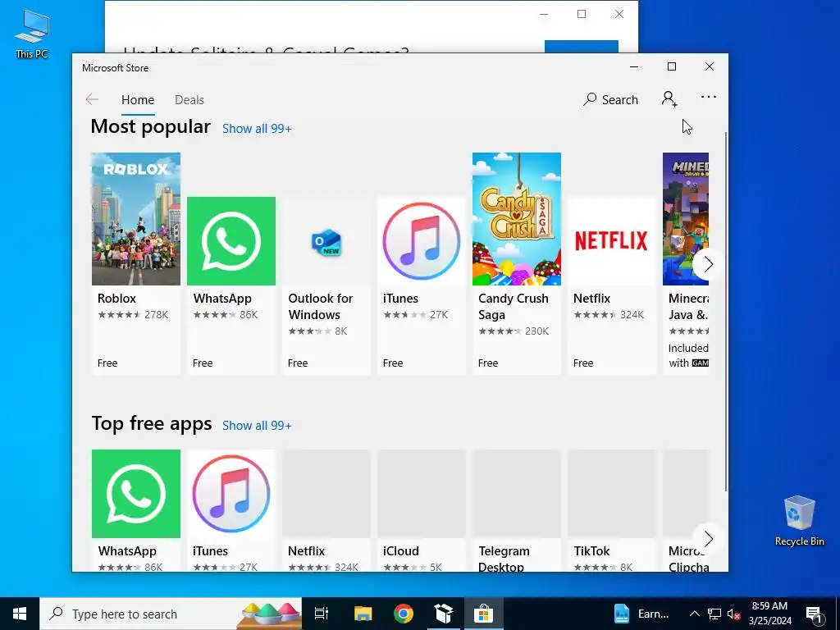Click the Netflix title in Top free apps
Screen dimensions: 840x630
point(306,550)
